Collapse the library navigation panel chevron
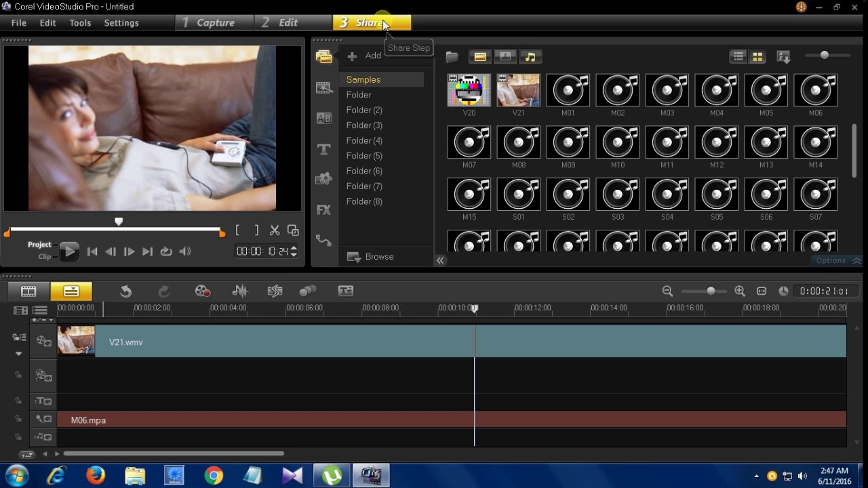 (440, 260)
